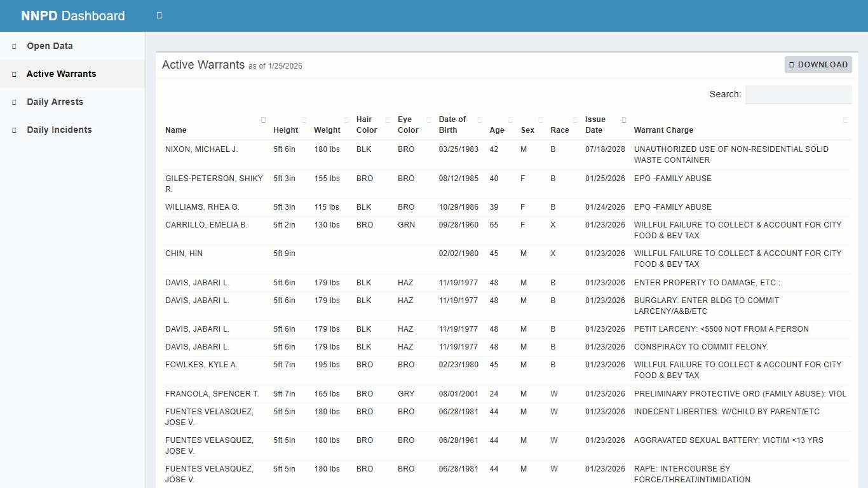Image resolution: width=868 pixels, height=488 pixels.
Task: Click the sort icon above Name column
Action: 263,119
